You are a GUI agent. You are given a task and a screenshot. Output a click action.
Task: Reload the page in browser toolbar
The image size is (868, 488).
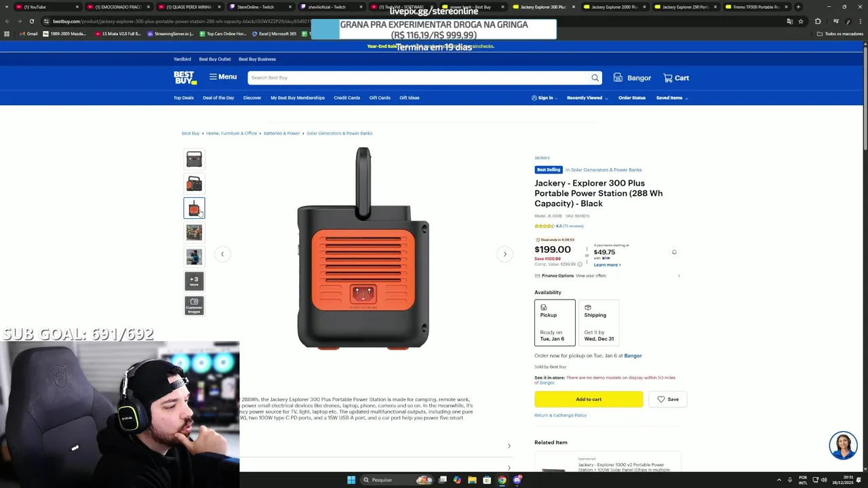point(32,21)
